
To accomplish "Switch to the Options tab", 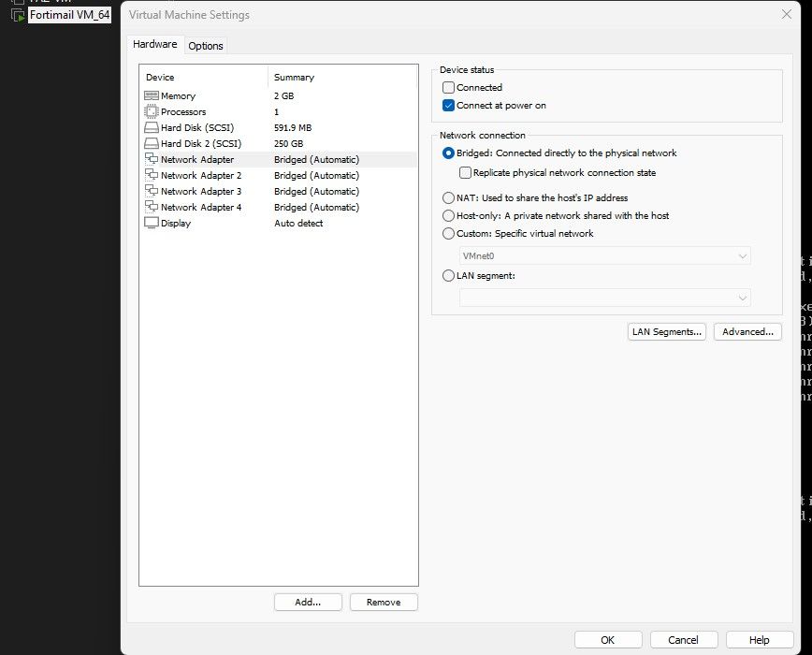I will [206, 46].
